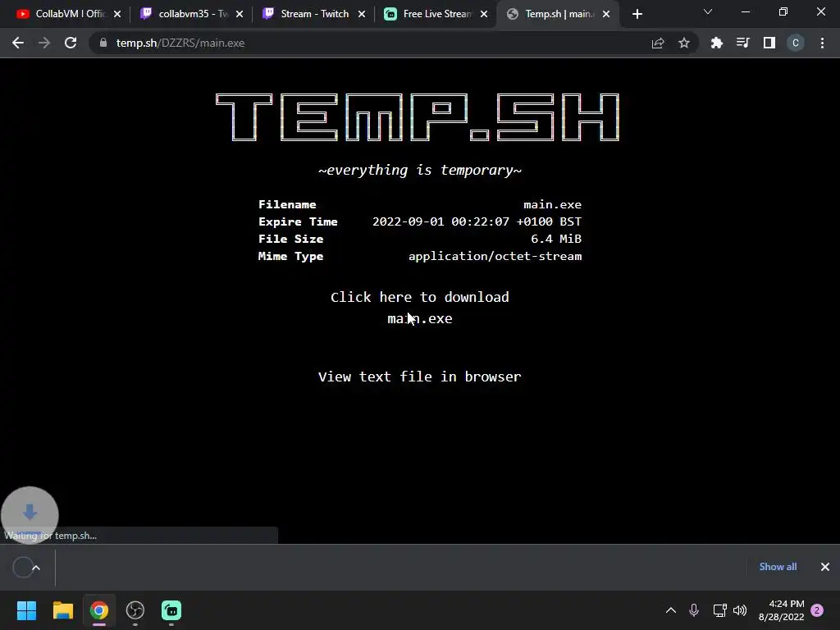Select the expire time value text
Viewport: 840px width, 630px height.
click(x=477, y=221)
